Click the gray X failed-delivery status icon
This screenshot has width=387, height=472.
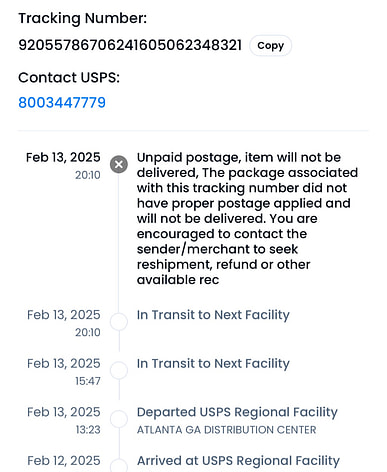coord(119,164)
